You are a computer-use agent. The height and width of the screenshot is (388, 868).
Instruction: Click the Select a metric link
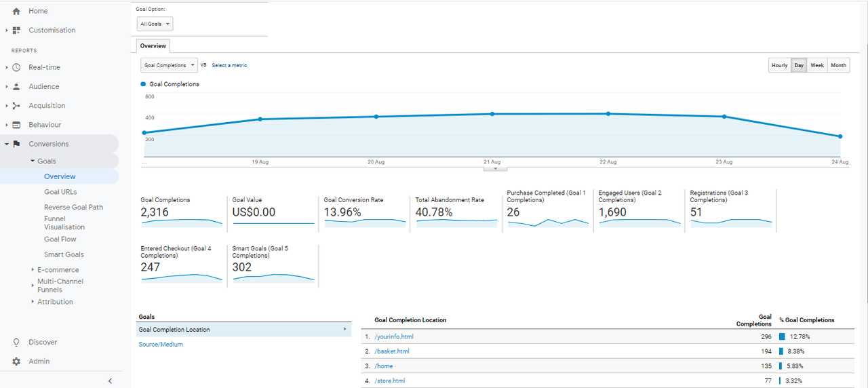(229, 66)
